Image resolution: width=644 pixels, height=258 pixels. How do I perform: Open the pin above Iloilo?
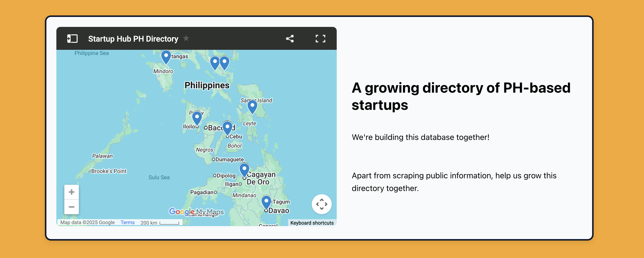click(x=197, y=118)
